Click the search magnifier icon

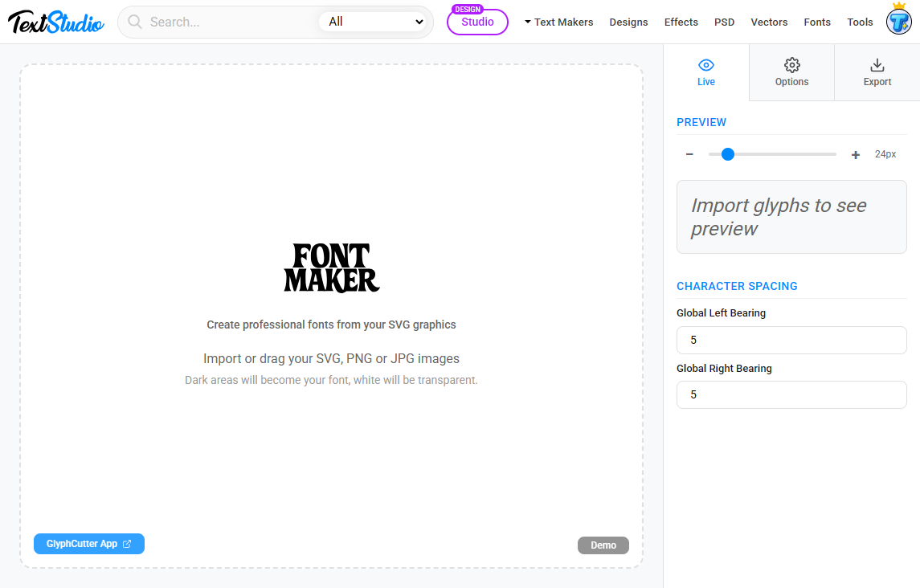(134, 22)
